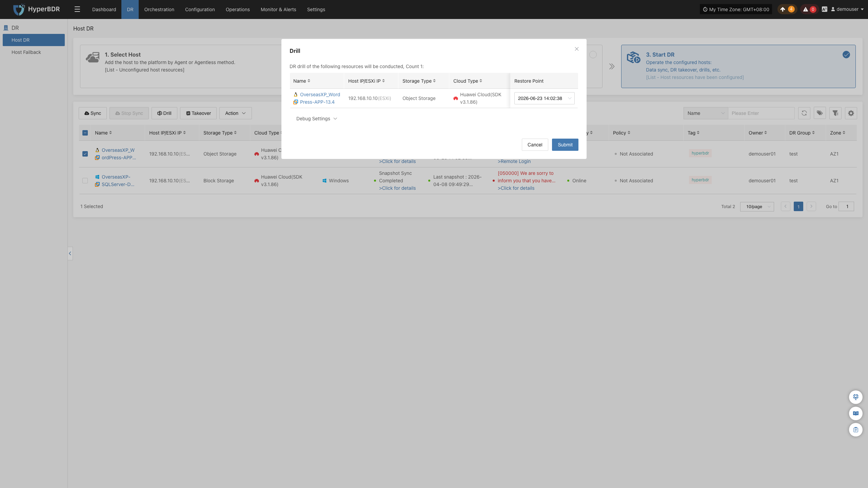Open the Name search-field selector
The width and height of the screenshot is (868, 488).
point(706,113)
